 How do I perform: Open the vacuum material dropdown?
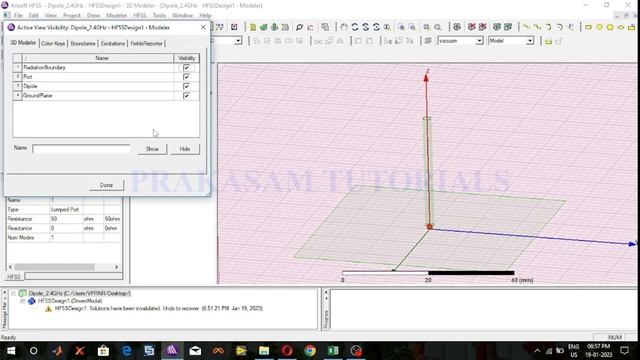(x=480, y=41)
